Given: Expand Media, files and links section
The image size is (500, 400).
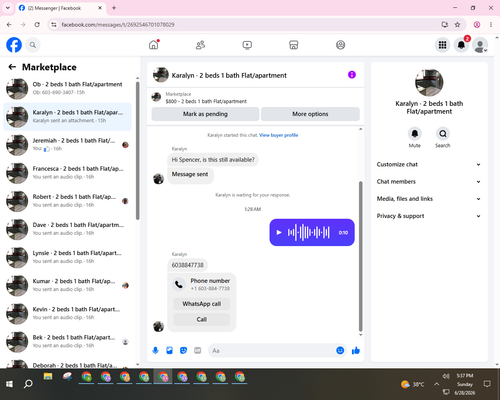Looking at the screenshot, I should point(429,199).
